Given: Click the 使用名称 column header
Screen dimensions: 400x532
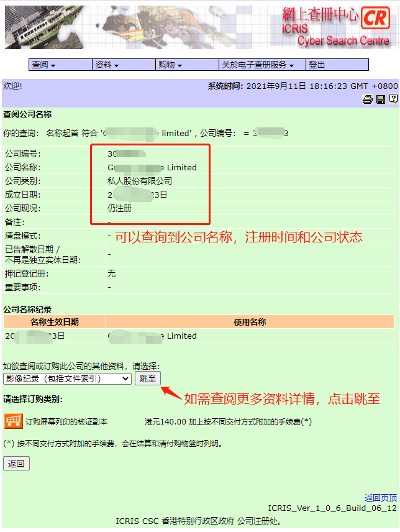Looking at the screenshot, I should [x=250, y=322].
